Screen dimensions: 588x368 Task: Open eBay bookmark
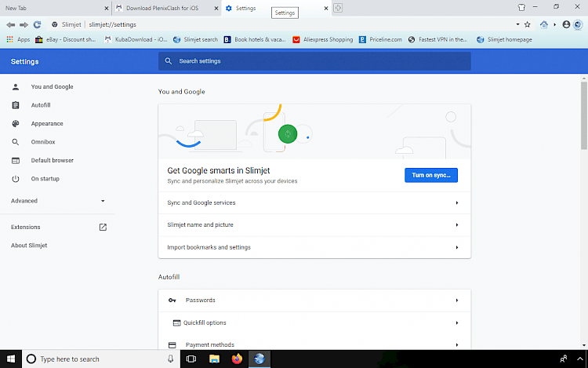(x=66, y=39)
